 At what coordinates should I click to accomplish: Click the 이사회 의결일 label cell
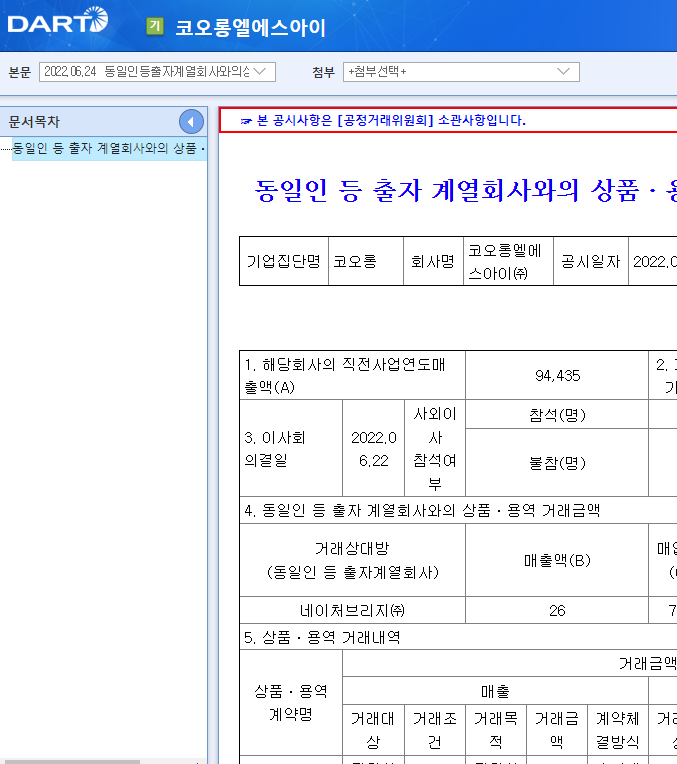point(291,448)
